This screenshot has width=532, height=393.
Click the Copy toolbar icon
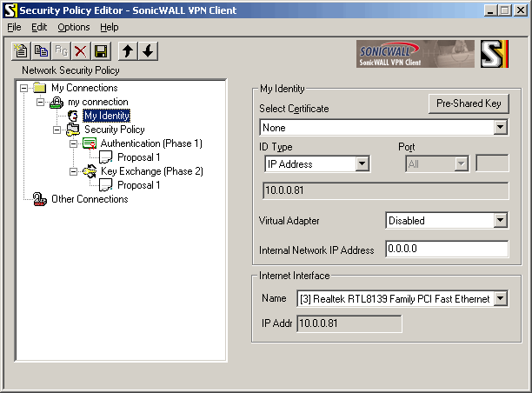[x=41, y=51]
